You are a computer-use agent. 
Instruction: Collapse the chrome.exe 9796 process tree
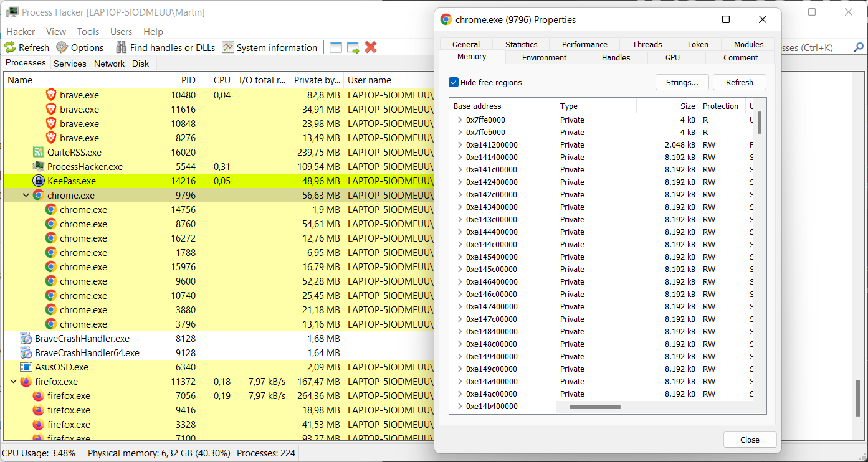tap(26, 196)
